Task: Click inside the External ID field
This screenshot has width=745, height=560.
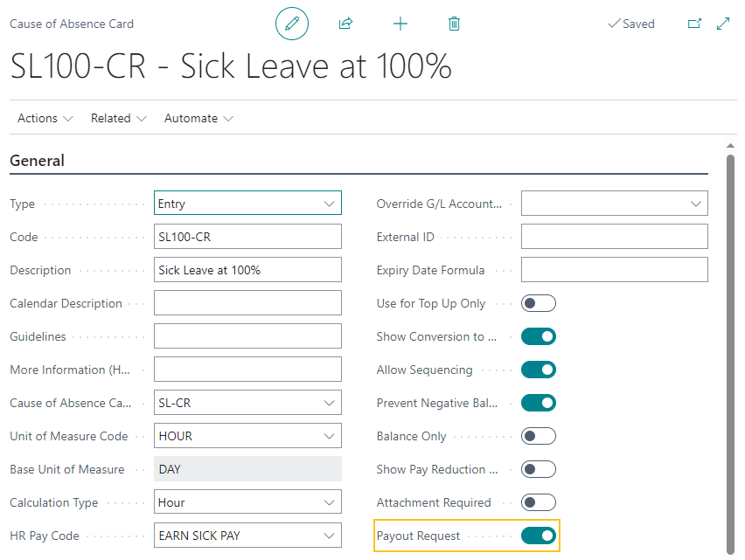Action: (615, 236)
